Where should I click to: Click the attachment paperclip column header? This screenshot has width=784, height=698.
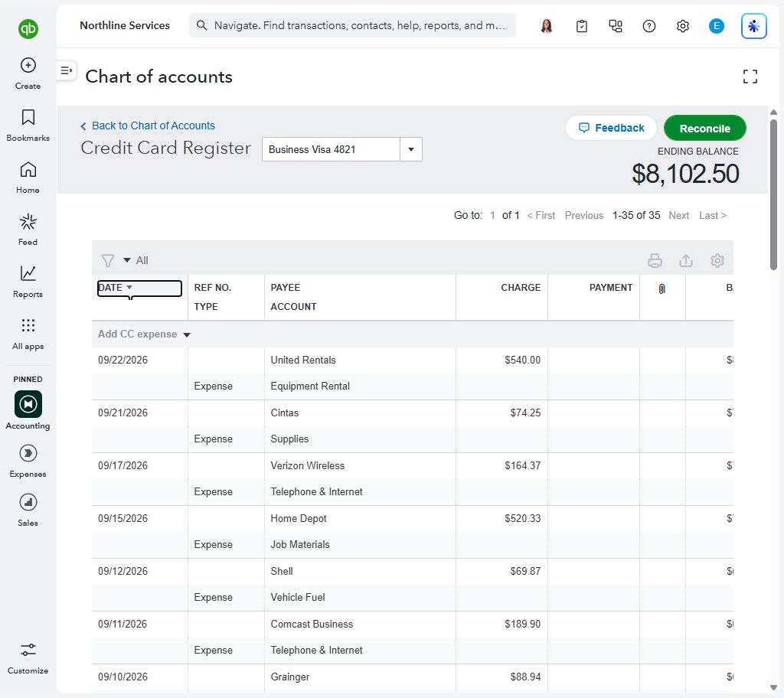click(662, 289)
